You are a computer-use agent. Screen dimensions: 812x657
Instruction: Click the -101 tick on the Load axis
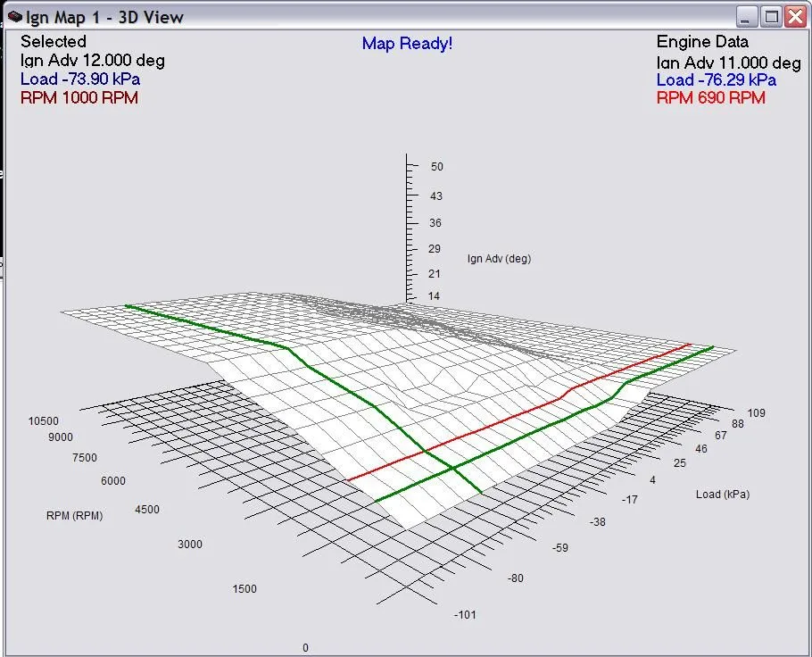tap(464, 615)
